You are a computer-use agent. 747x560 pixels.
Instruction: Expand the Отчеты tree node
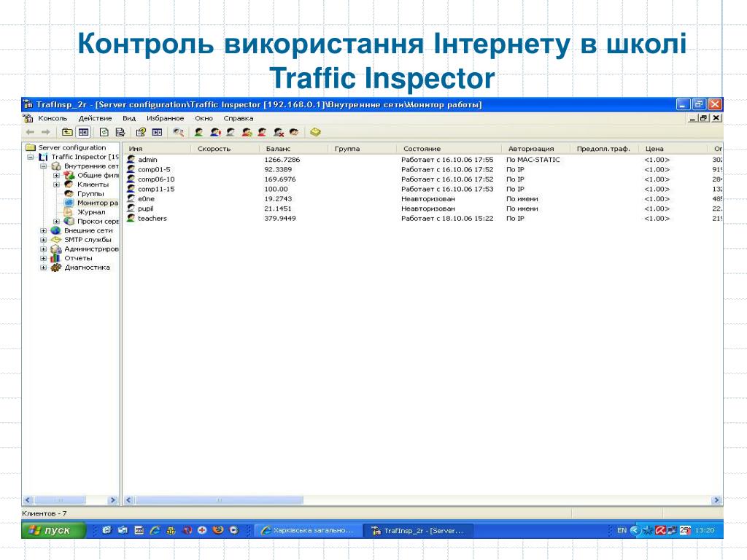[x=43, y=258]
